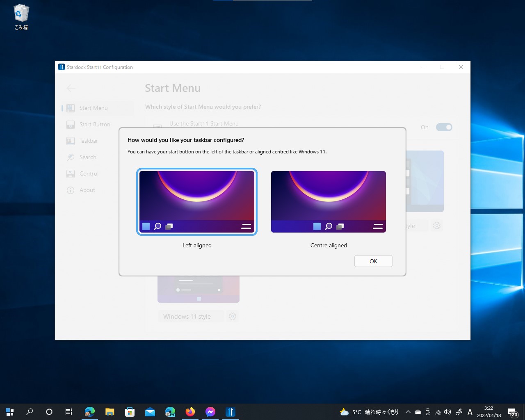
Task: Select the Centre aligned taskbar preview
Action: [329, 202]
